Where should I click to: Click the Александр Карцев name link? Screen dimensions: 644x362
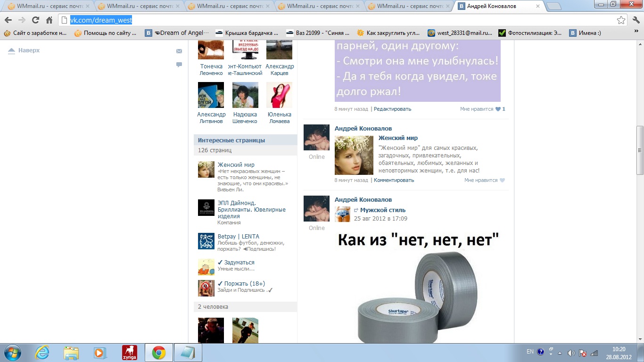[x=280, y=70]
